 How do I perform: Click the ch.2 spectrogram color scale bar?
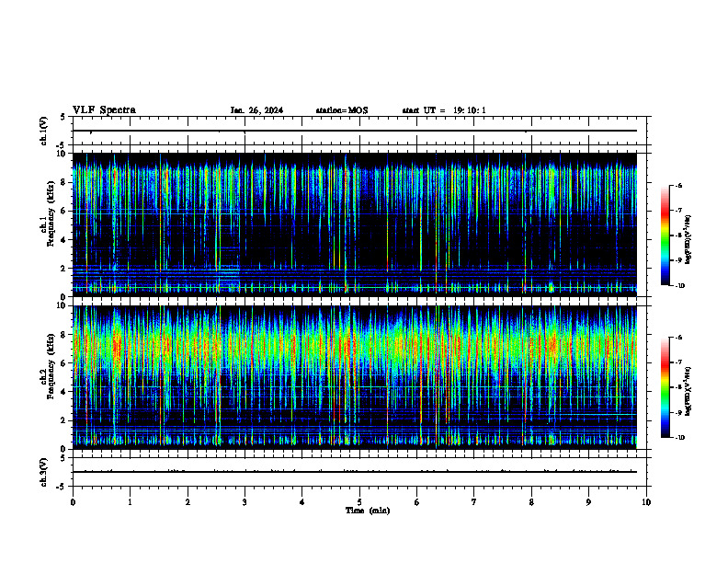click(665, 387)
